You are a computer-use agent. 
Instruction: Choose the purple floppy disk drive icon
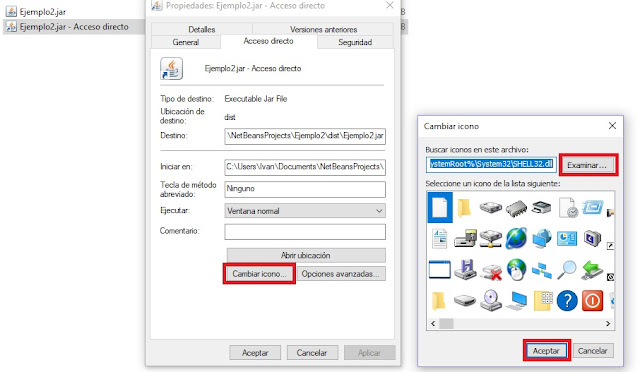tap(465, 270)
